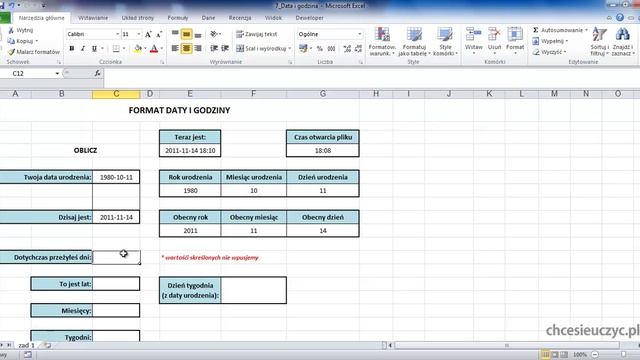
Task: Click the fill color bucket
Action: 138,49
